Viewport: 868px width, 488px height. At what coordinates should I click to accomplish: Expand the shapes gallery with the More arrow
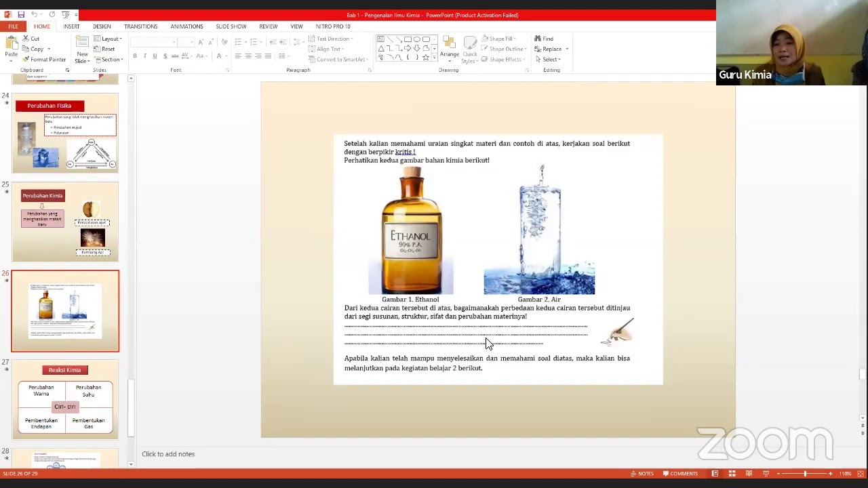(434, 58)
